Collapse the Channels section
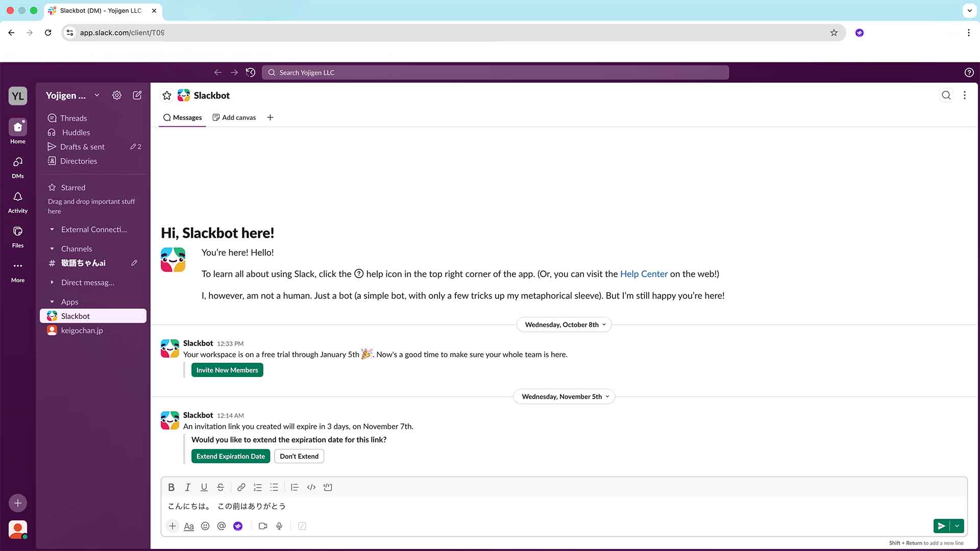980x551 pixels. (x=52, y=249)
